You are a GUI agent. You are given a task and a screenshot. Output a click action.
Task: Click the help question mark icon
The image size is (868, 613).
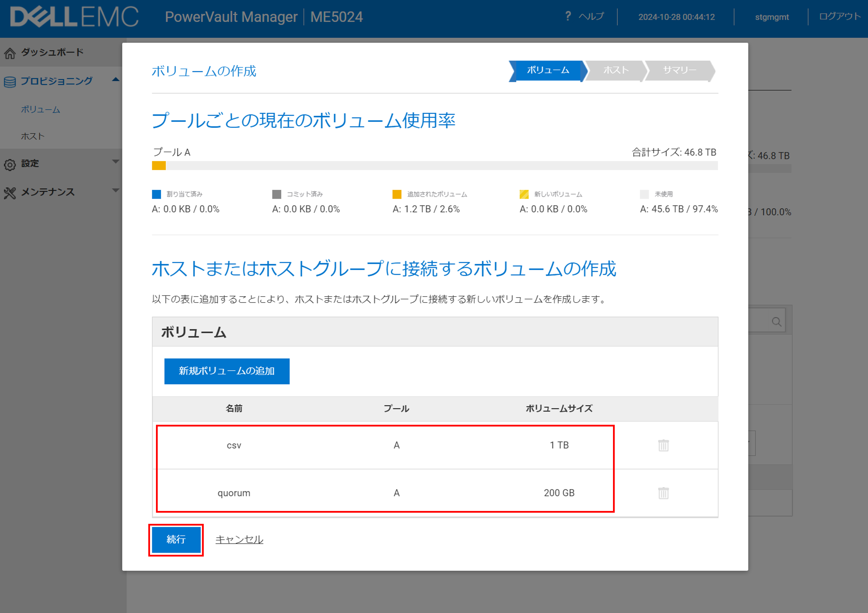pyautogui.click(x=568, y=16)
